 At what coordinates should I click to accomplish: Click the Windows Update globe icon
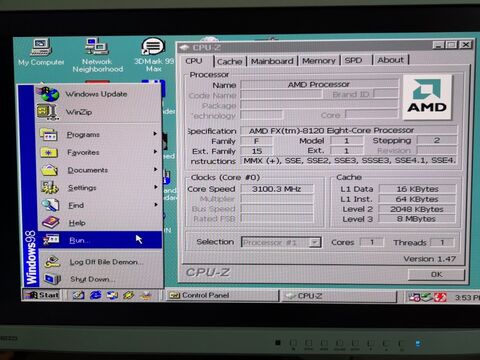pyautogui.click(x=49, y=94)
